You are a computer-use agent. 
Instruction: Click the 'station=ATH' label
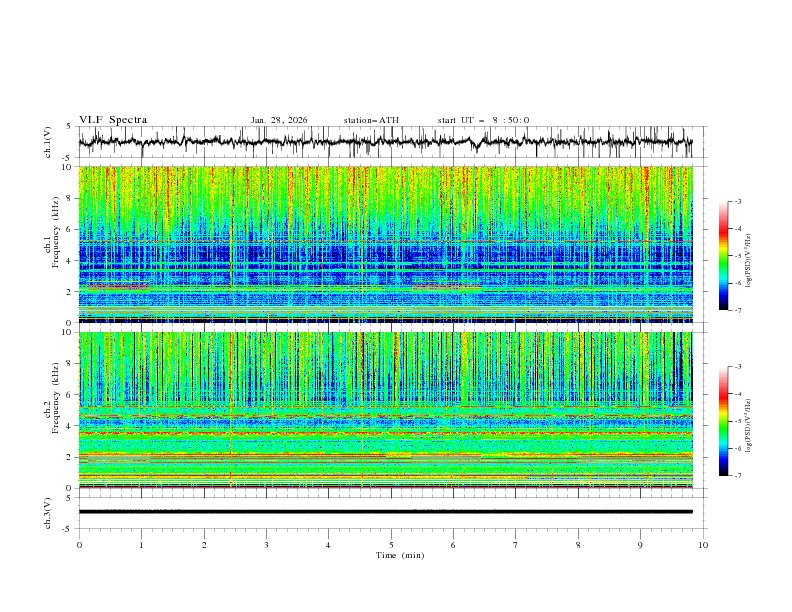pyautogui.click(x=371, y=120)
